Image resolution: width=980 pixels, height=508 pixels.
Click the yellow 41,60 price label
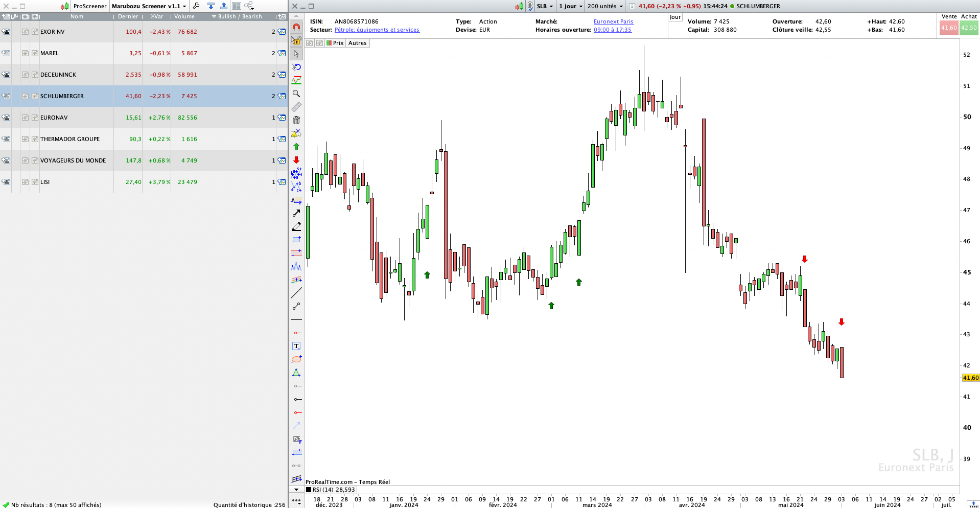point(970,378)
